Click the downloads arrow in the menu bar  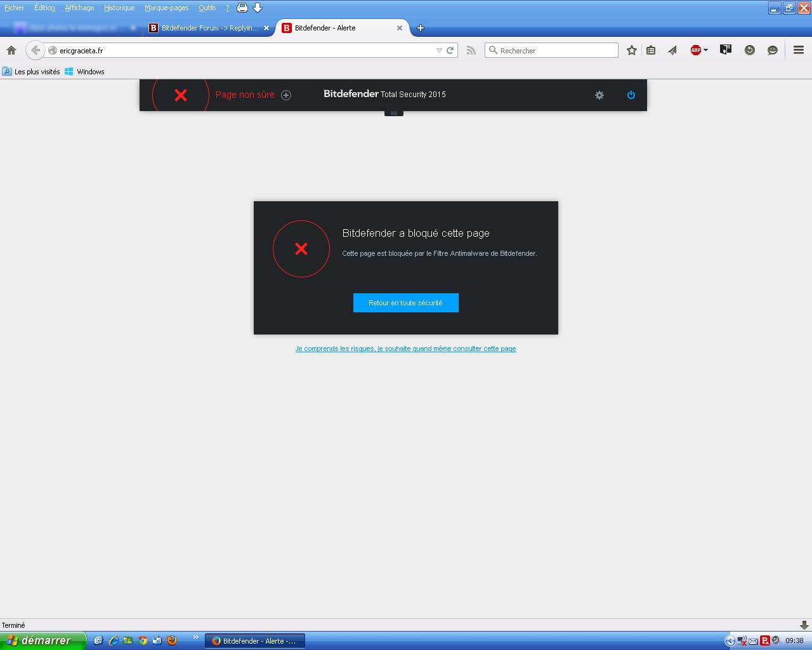point(258,8)
